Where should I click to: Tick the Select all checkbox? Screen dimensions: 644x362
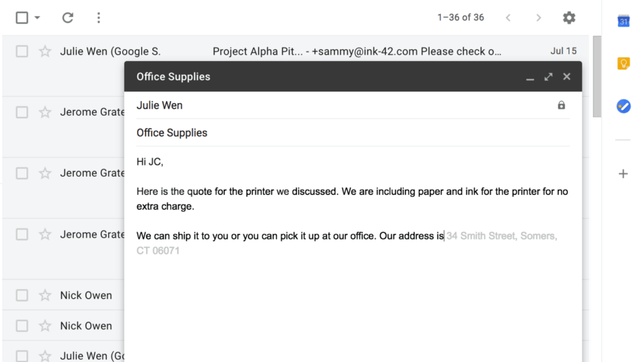pyautogui.click(x=22, y=18)
